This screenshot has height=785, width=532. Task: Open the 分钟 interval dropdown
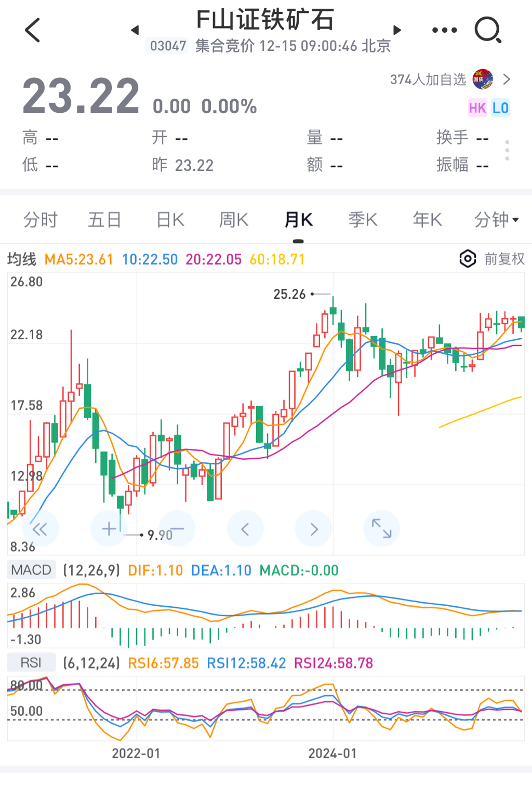click(496, 220)
